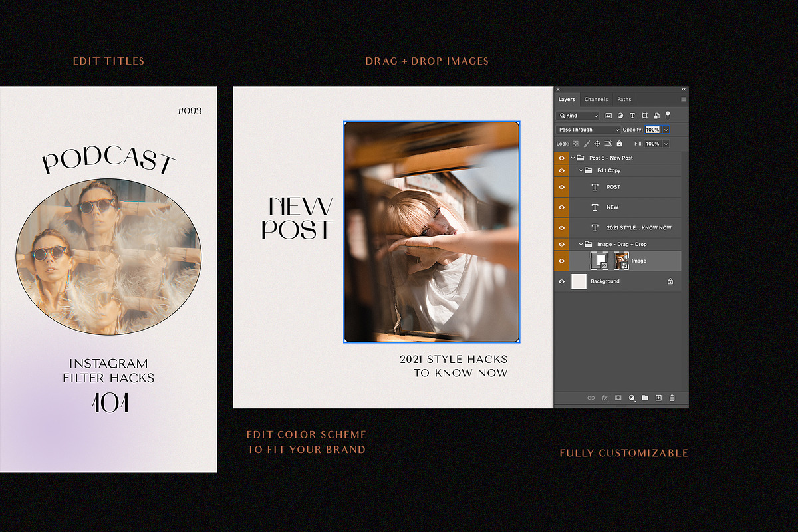Image resolution: width=798 pixels, height=532 pixels.
Task: Select the Image layer photo thumbnail
Action: pyautogui.click(x=622, y=261)
